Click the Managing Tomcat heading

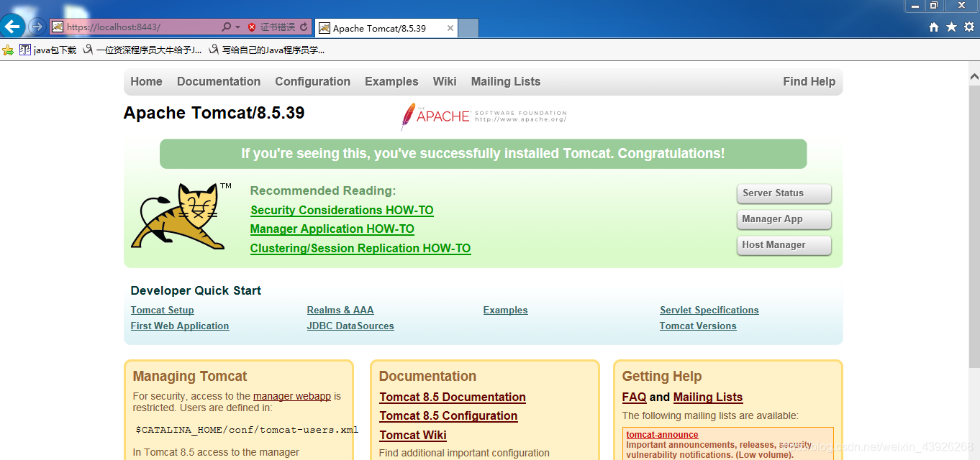pos(190,376)
